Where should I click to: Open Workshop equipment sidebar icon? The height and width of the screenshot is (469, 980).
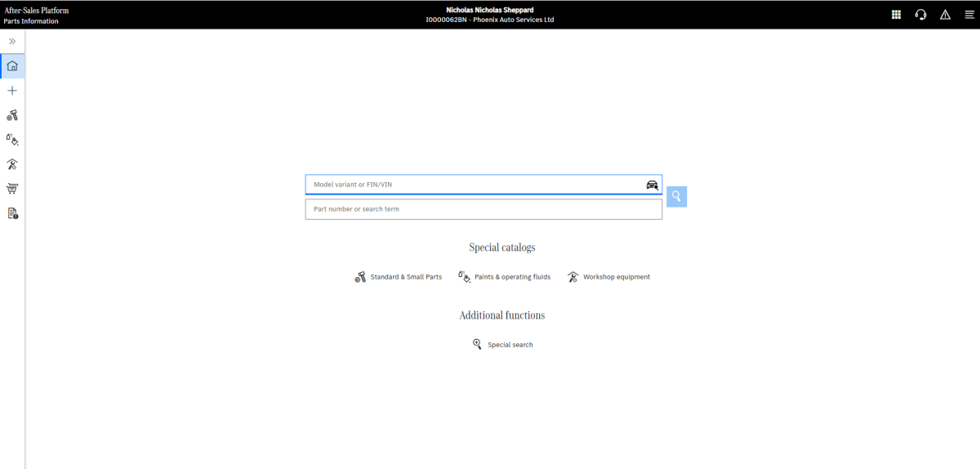[x=12, y=164]
